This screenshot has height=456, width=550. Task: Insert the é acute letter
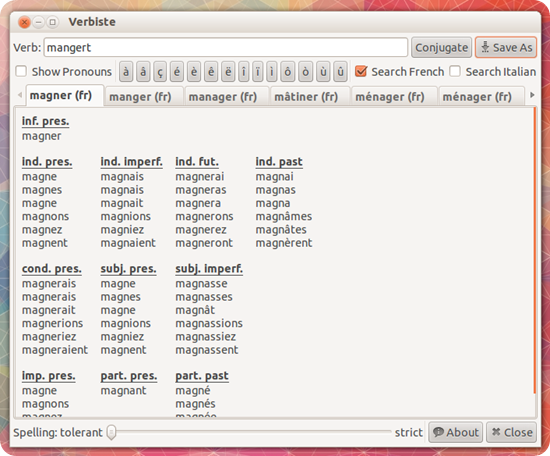click(177, 72)
